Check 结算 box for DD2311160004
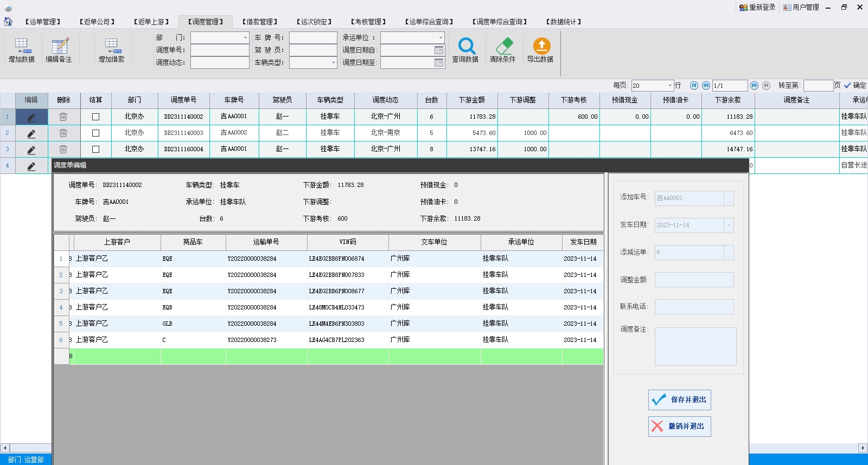 pos(96,149)
